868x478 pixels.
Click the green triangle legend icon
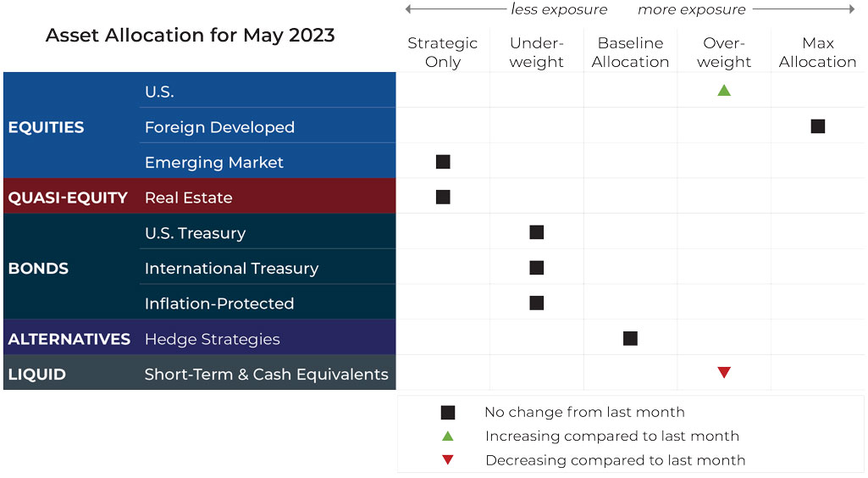tap(448, 436)
